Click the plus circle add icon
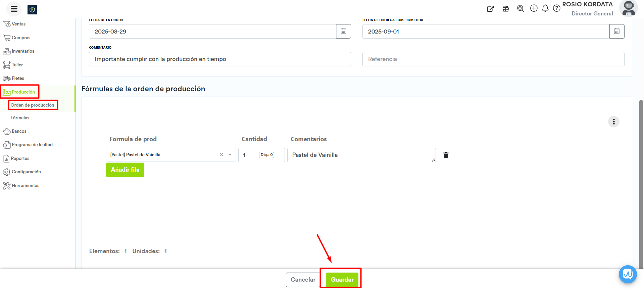The image size is (644, 289). click(x=534, y=8)
